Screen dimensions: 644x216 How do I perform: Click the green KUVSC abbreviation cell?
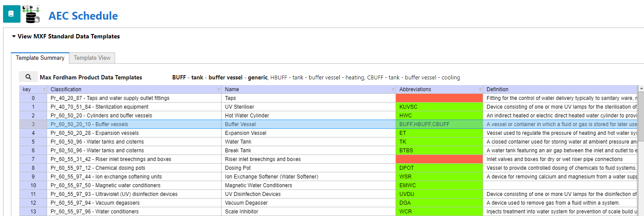439,107
